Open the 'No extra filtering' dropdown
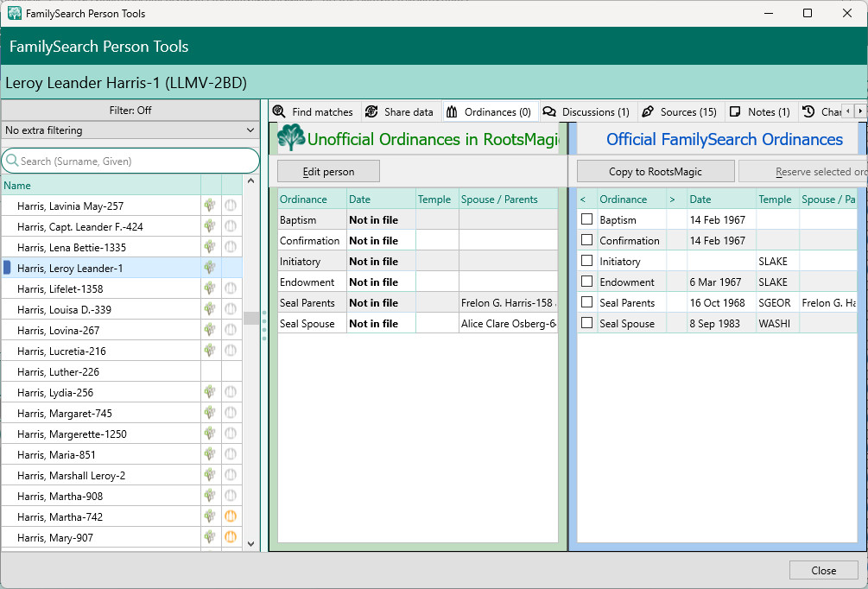The width and height of the screenshot is (868, 589). point(130,130)
